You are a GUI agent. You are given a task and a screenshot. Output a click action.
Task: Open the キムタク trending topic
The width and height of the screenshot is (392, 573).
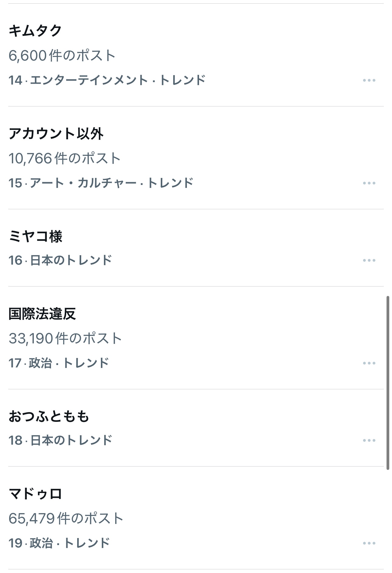(35, 31)
